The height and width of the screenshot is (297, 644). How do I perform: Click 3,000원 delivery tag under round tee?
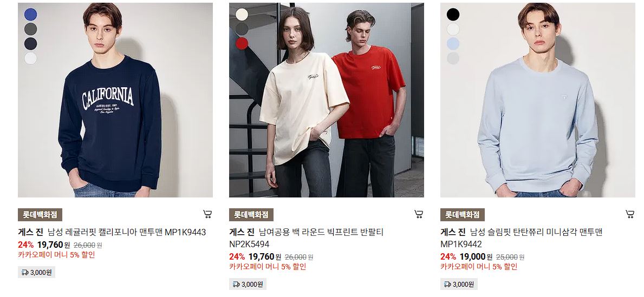[248, 284]
